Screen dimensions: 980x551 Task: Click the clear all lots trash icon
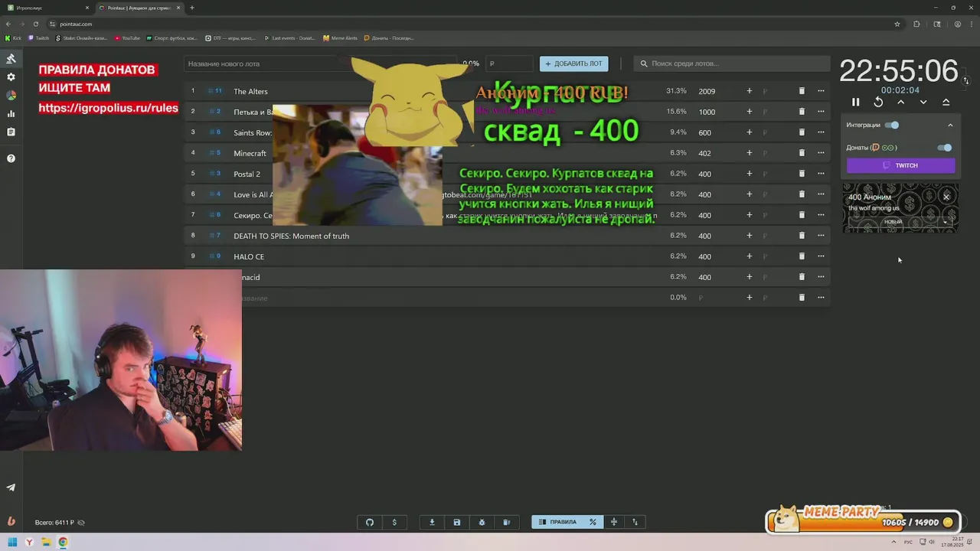[506, 522]
